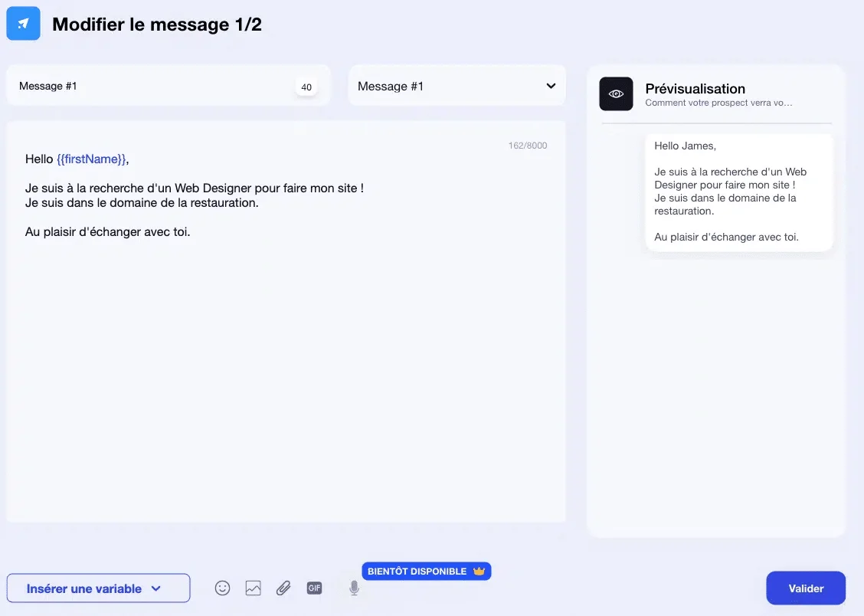
Task: Click the {{firstName}} variable in the editor
Action: click(91, 159)
